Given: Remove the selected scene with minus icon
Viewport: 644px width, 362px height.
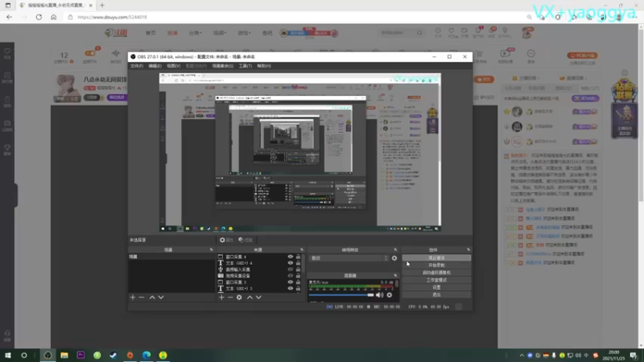Looking at the screenshot, I should [x=142, y=297].
